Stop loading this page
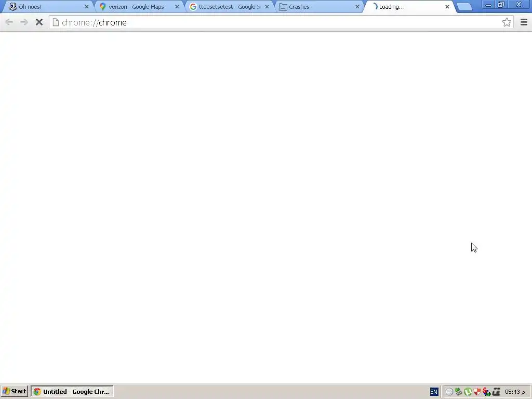Screen dimensions: 532x399 coord(39,22)
